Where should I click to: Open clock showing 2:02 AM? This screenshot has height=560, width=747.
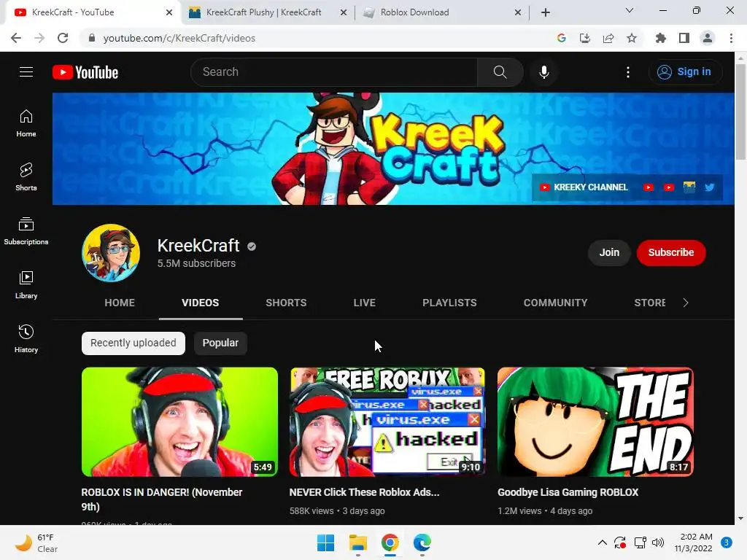(x=694, y=542)
